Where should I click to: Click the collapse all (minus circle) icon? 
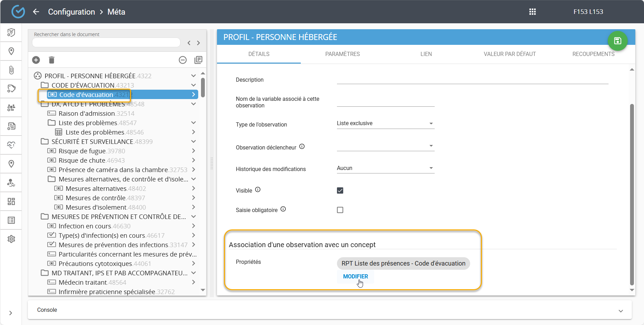pyautogui.click(x=183, y=60)
